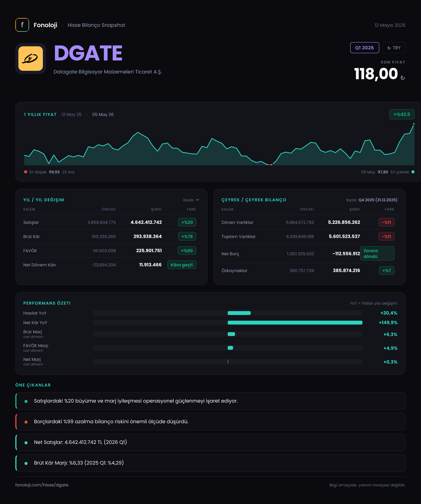Screen dimensions: 421x504
Task: Click the Brüt Kâr +%78 badge
Action: click(x=187, y=236)
